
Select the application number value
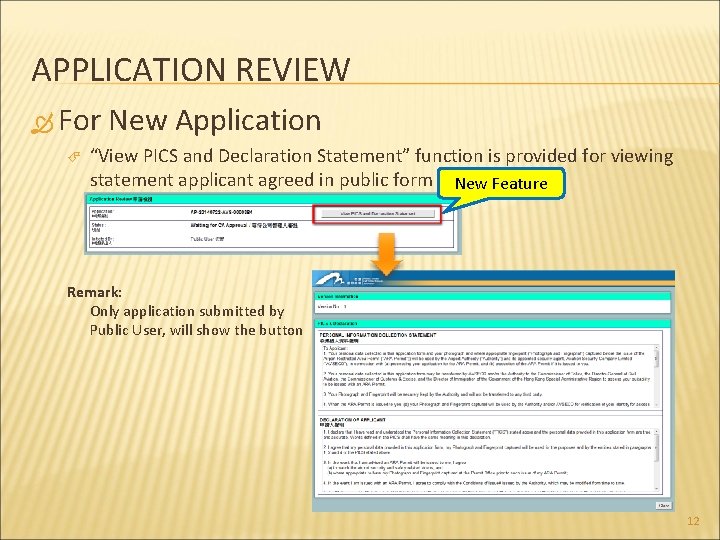221,212
